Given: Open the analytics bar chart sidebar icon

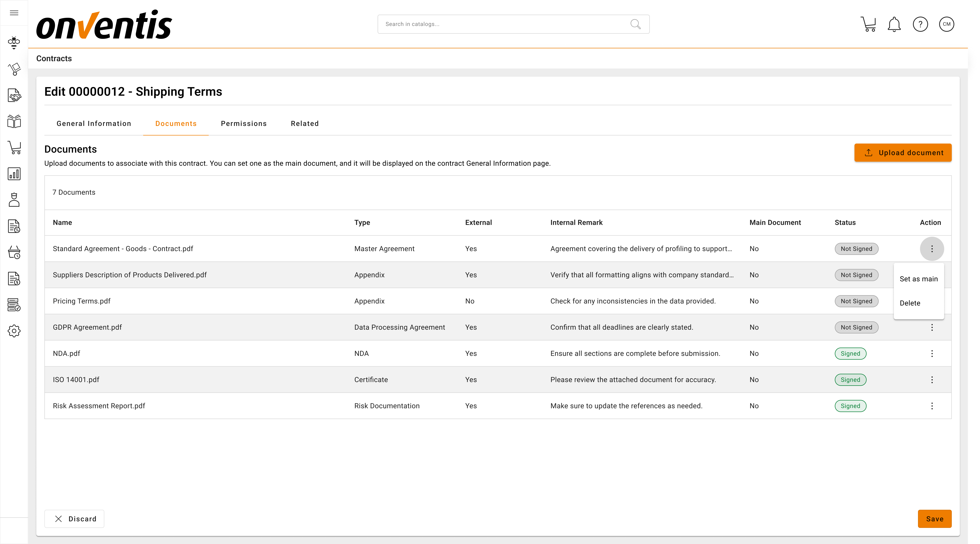Looking at the screenshot, I should pos(14,174).
